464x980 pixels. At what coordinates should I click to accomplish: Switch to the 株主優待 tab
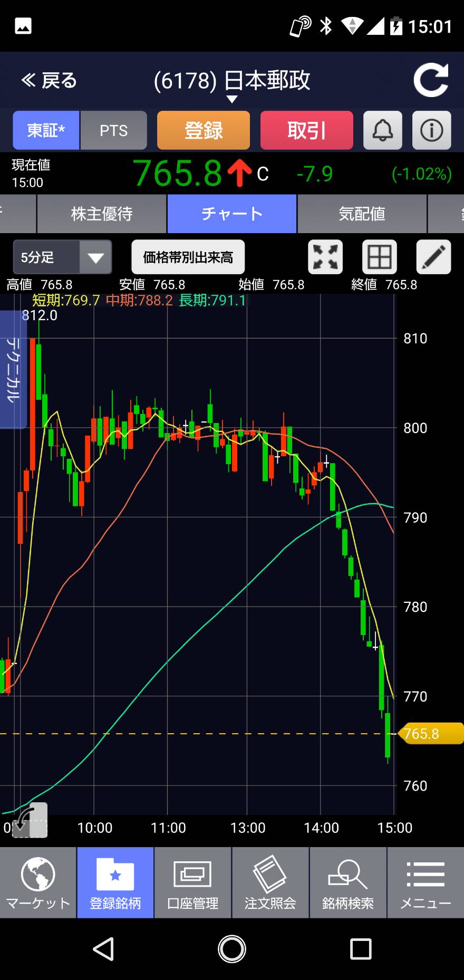[102, 214]
